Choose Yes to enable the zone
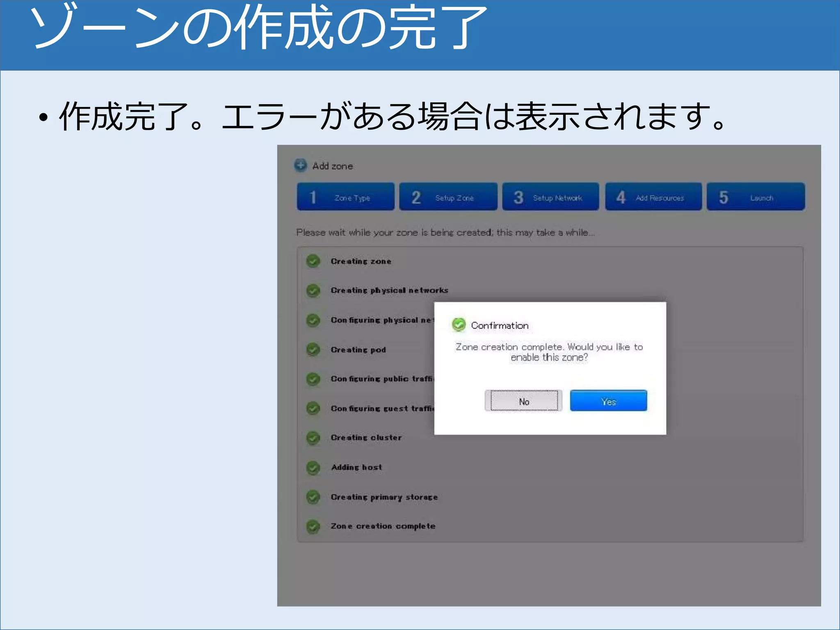The image size is (840, 630). point(609,401)
